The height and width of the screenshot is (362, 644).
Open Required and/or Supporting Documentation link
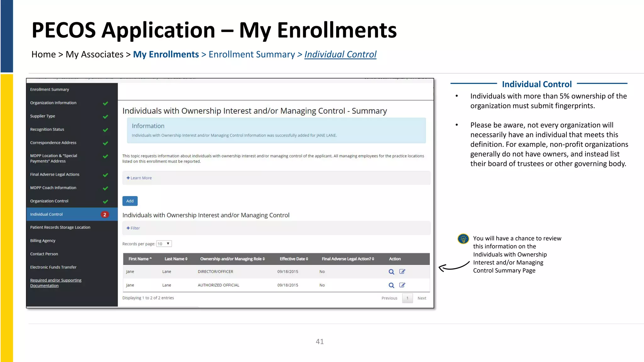[56, 283]
